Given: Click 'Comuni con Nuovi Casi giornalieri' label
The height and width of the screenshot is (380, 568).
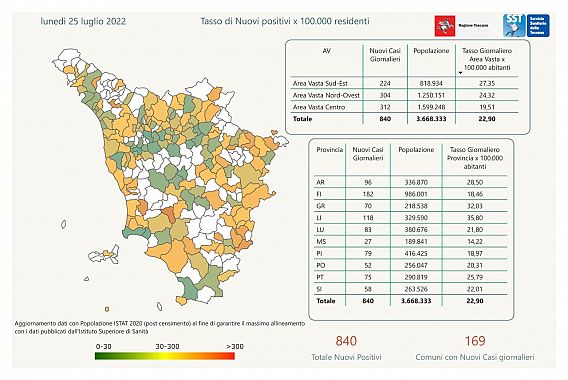Looking at the screenshot, I should (x=475, y=357).
